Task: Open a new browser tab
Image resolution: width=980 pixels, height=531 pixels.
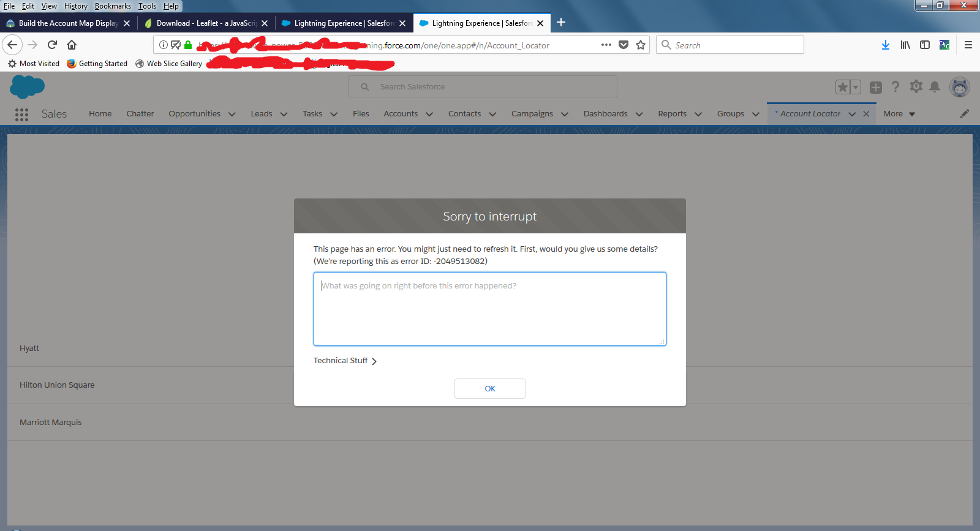Action: pos(561,23)
